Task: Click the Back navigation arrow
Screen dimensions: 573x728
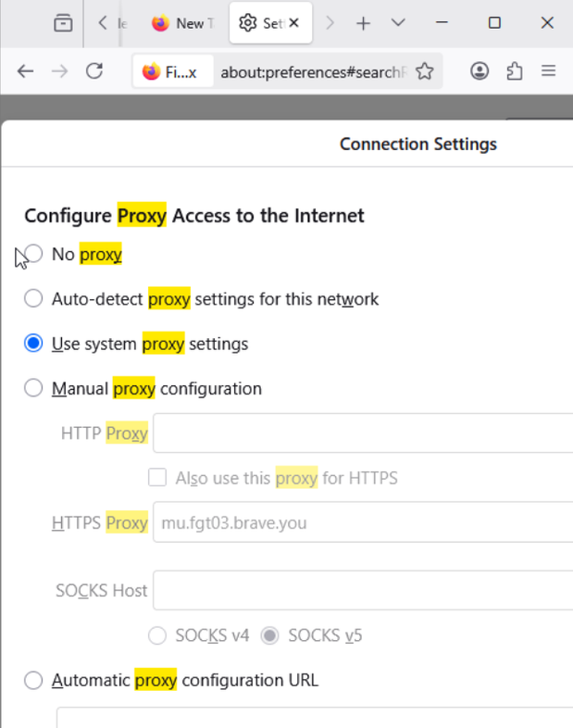Action: [25, 71]
